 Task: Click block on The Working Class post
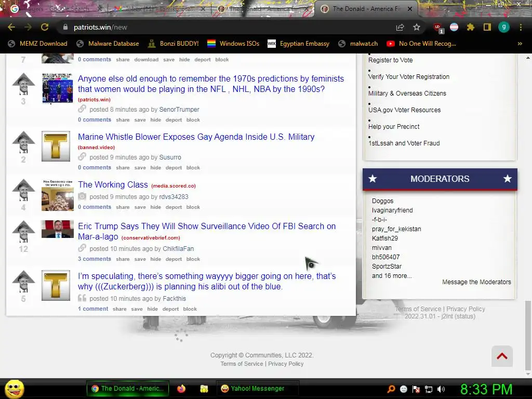click(193, 207)
